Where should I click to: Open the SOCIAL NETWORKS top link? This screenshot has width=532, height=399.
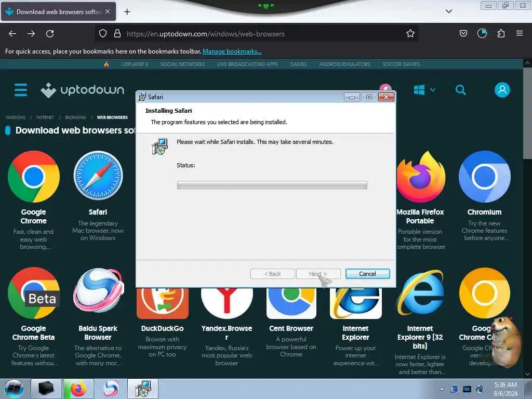click(182, 64)
